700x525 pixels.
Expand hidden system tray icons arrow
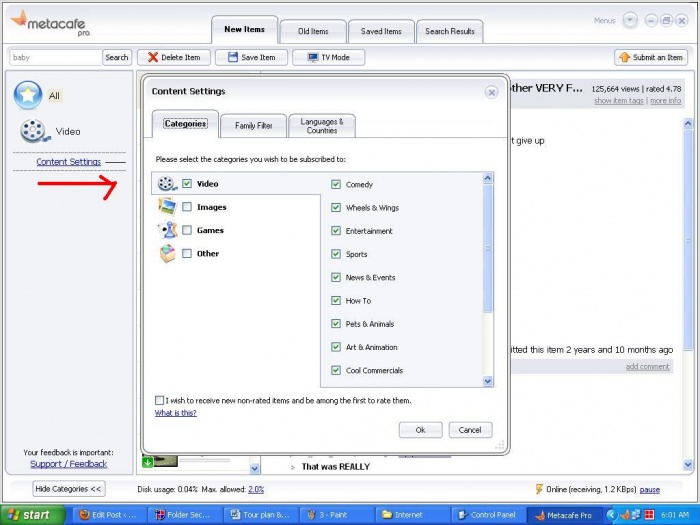[611, 515]
